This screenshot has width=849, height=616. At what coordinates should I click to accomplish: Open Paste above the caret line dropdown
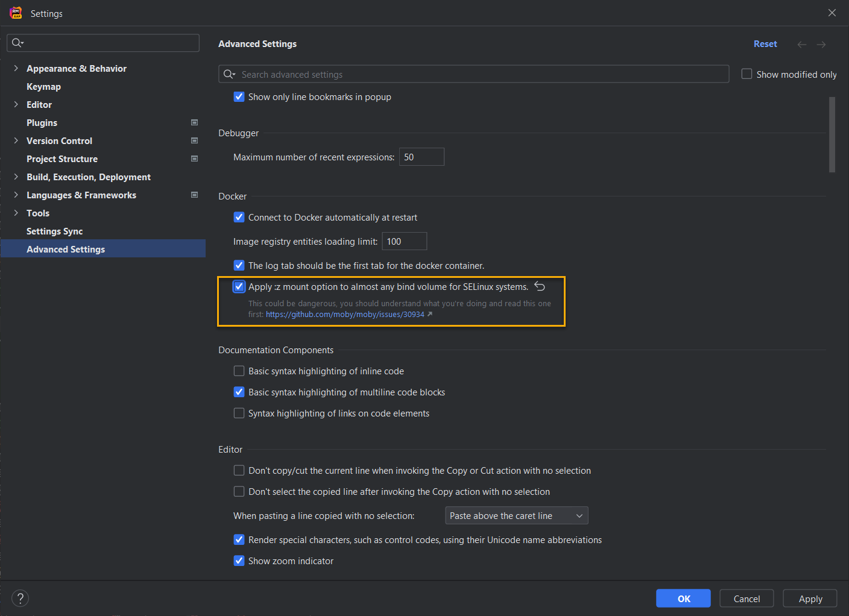[517, 515]
